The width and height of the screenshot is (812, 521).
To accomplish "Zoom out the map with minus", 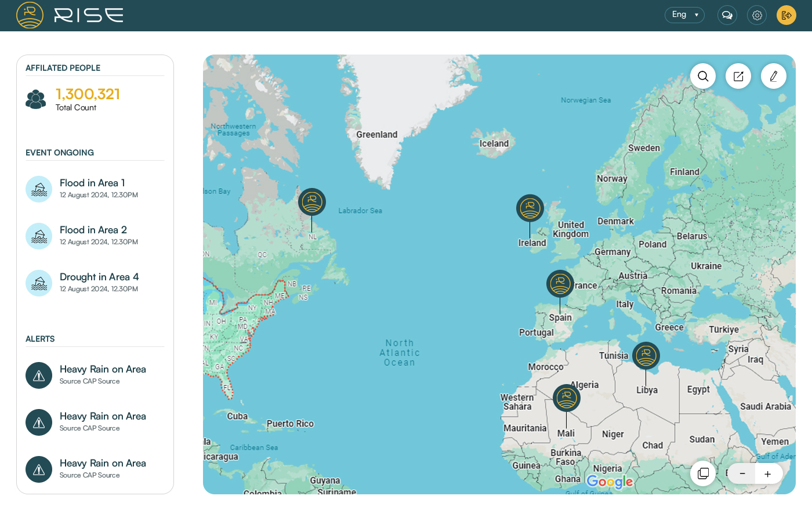I will coord(742,474).
